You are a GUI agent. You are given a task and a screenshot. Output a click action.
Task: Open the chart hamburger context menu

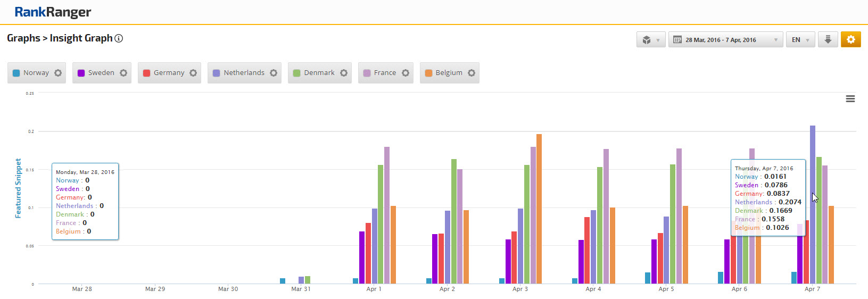850,99
